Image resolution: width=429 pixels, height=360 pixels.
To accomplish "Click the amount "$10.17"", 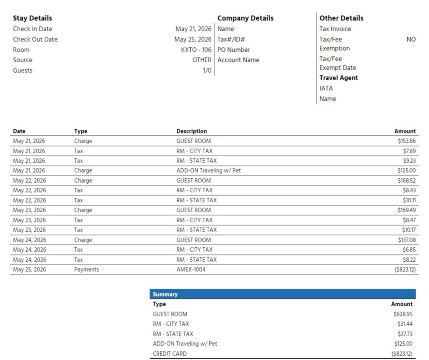I will coord(409,230).
